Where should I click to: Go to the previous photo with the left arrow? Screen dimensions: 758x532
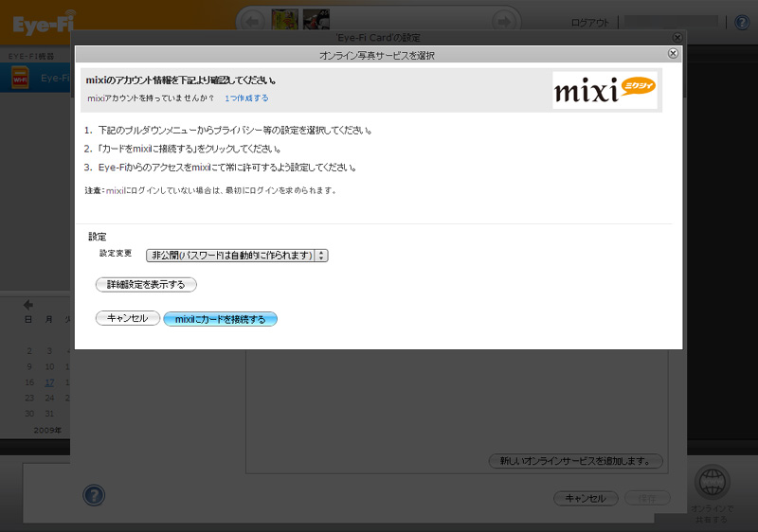pyautogui.click(x=253, y=21)
